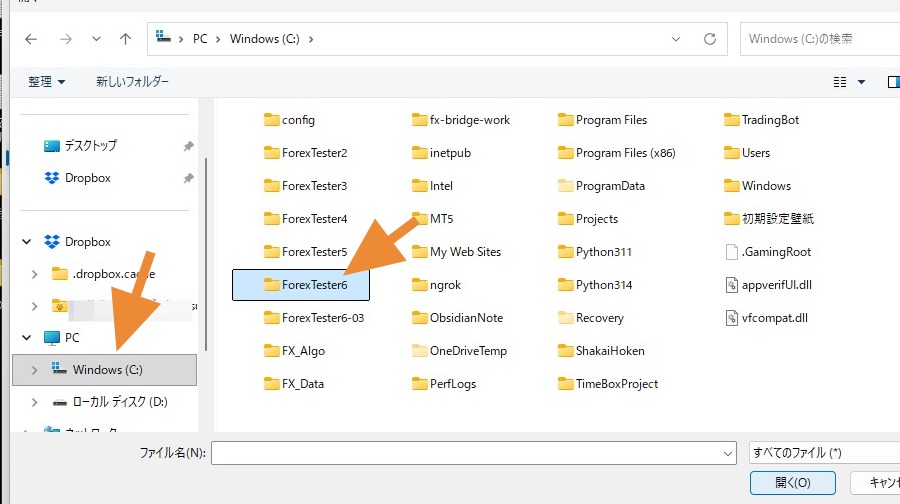900x504 pixels.
Task: Click the Program Files (x86) name
Action: click(626, 153)
